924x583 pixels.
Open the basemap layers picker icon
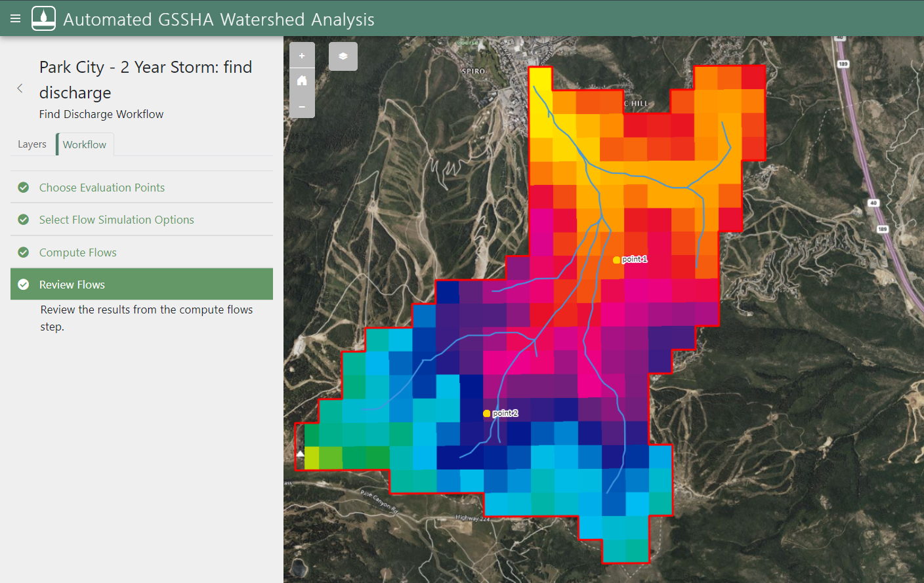[x=343, y=56]
